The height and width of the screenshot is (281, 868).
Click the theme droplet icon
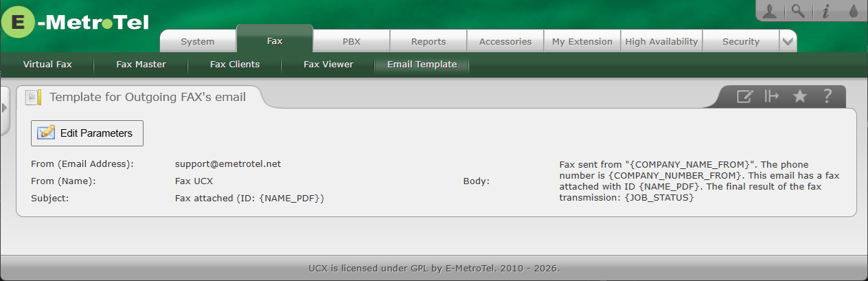click(x=853, y=10)
